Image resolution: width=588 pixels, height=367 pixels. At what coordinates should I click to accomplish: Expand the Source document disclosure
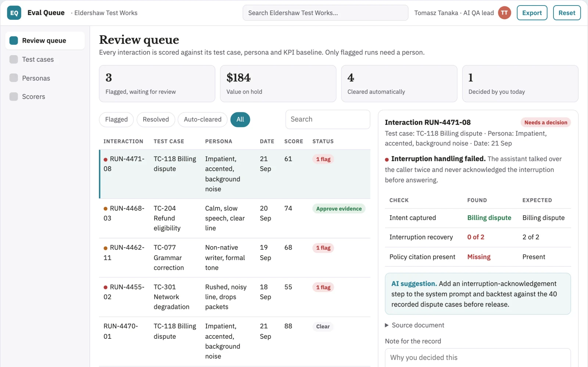[x=415, y=325]
